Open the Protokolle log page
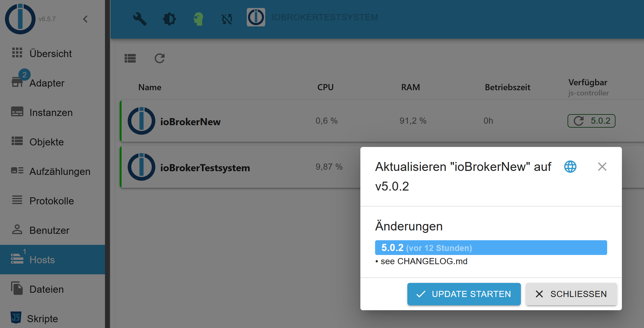 [x=52, y=201]
